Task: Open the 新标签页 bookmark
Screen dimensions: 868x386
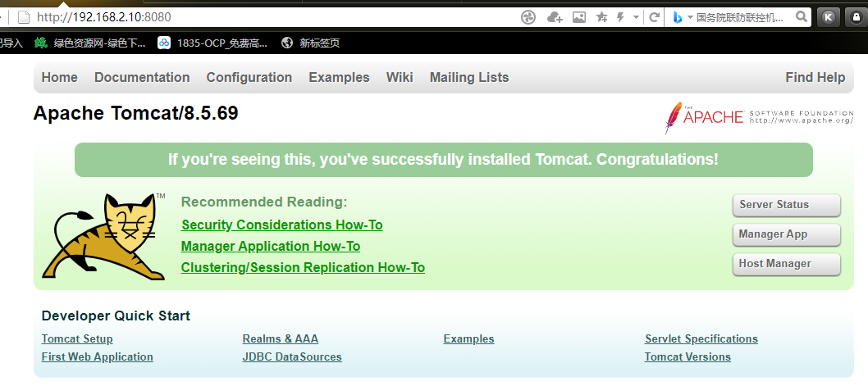Action: pyautogui.click(x=319, y=43)
